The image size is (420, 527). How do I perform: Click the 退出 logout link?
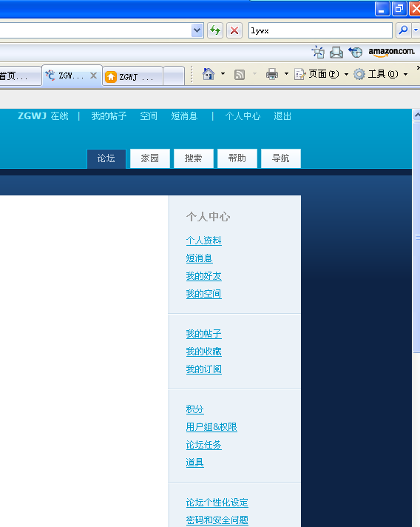(282, 116)
